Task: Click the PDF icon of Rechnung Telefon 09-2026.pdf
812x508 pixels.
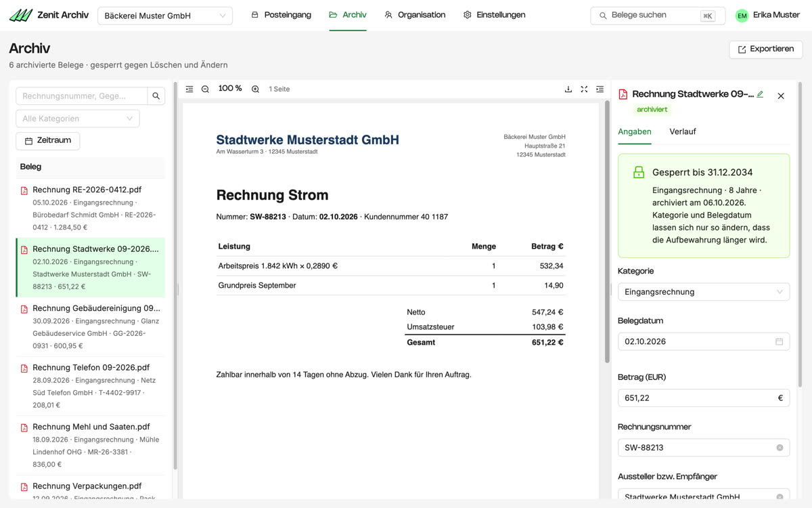Action: (24, 368)
